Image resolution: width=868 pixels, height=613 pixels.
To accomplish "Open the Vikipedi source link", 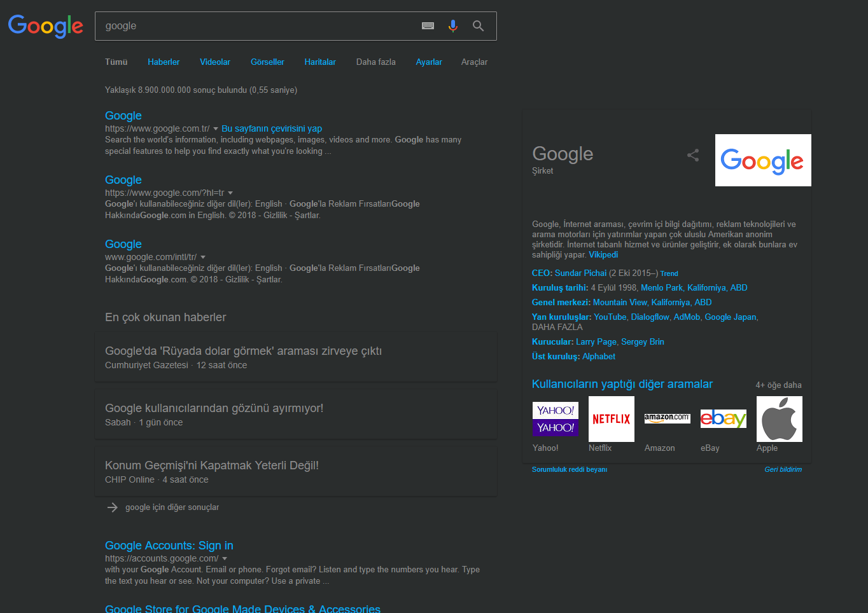I will (603, 255).
